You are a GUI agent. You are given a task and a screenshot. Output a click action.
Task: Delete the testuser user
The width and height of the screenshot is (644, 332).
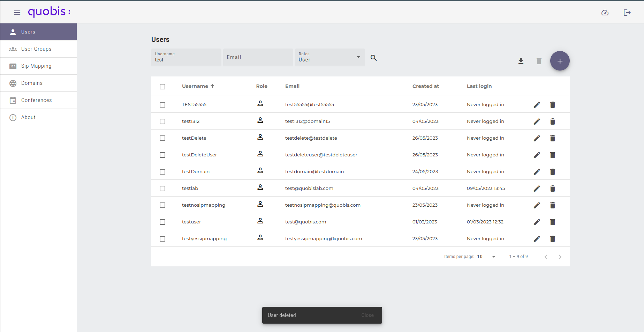[553, 222]
